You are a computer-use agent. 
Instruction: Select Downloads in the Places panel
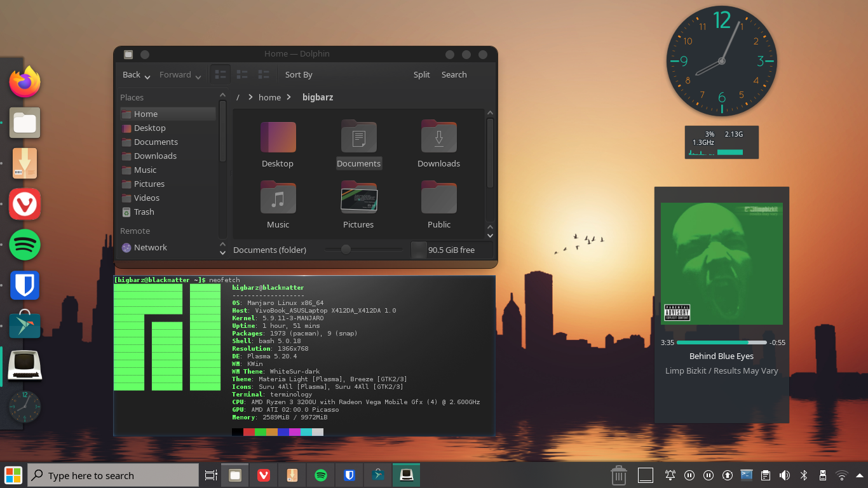pyautogui.click(x=168, y=156)
